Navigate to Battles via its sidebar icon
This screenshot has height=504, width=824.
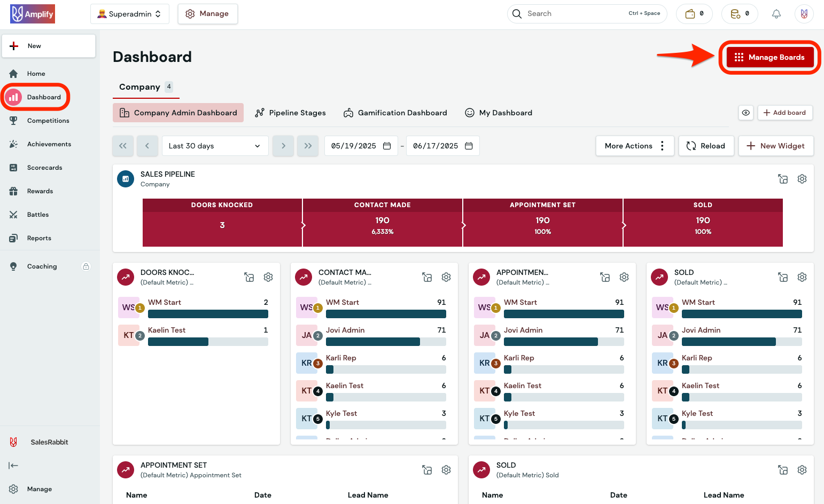13,214
